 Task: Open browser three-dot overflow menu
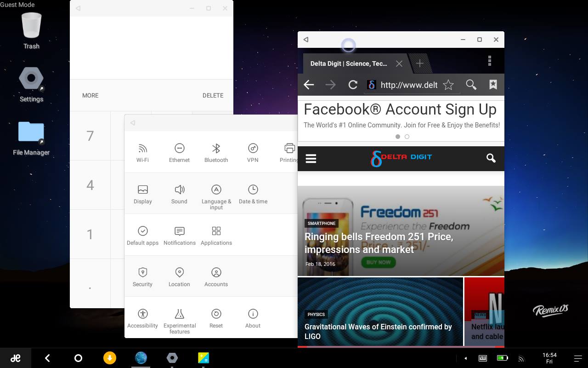point(490,61)
